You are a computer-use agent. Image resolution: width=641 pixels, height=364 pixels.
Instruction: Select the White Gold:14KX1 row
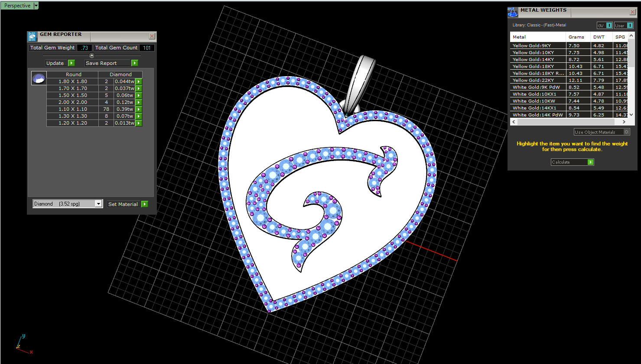click(569, 108)
